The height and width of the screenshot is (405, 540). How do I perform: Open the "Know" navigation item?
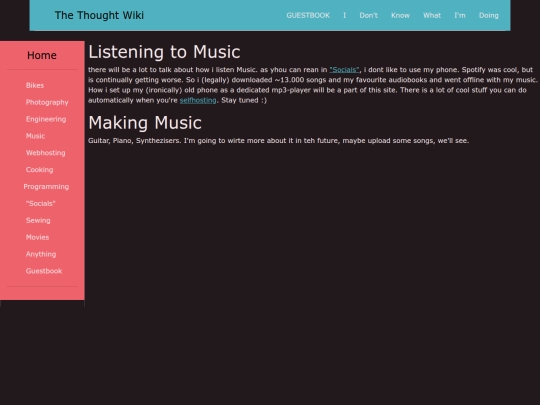point(400,15)
